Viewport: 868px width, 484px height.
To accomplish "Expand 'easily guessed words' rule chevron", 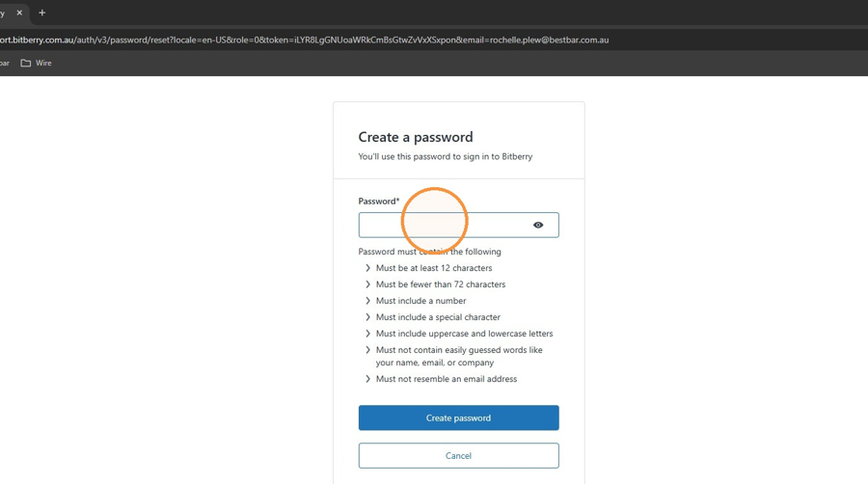I will pyautogui.click(x=367, y=350).
